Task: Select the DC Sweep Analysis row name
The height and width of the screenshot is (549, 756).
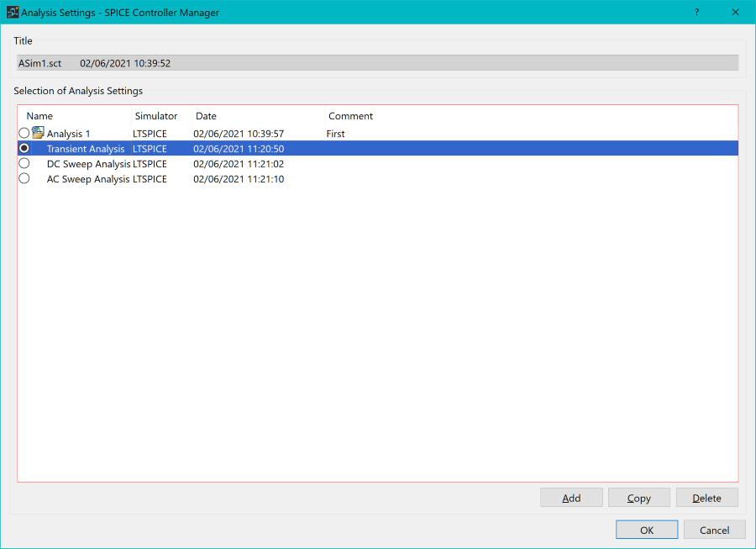Action: pos(88,164)
